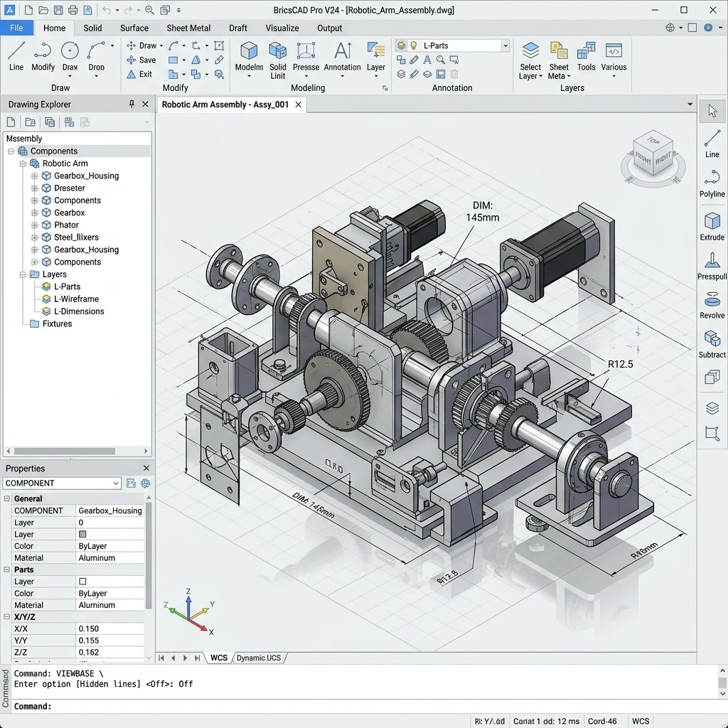Switch to the Surface ribbon tab

click(x=134, y=28)
